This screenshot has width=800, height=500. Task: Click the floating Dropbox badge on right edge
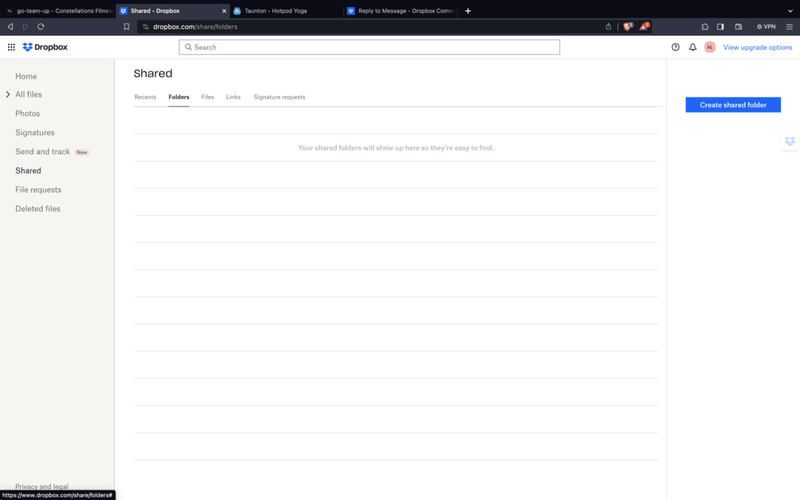(x=790, y=141)
